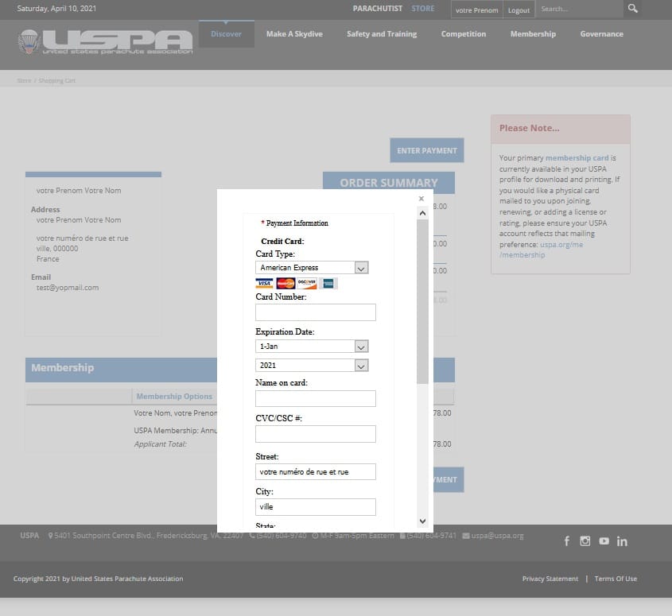
Task: Click the top ENTER PAYMENT button
Action: point(427,150)
